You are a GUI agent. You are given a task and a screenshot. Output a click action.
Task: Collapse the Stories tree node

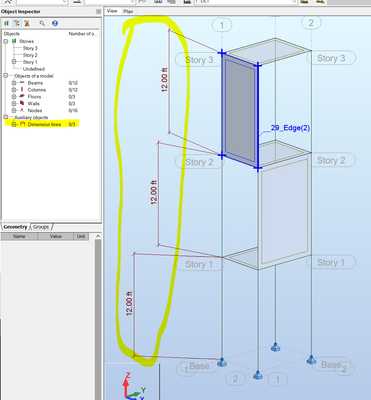click(6, 41)
